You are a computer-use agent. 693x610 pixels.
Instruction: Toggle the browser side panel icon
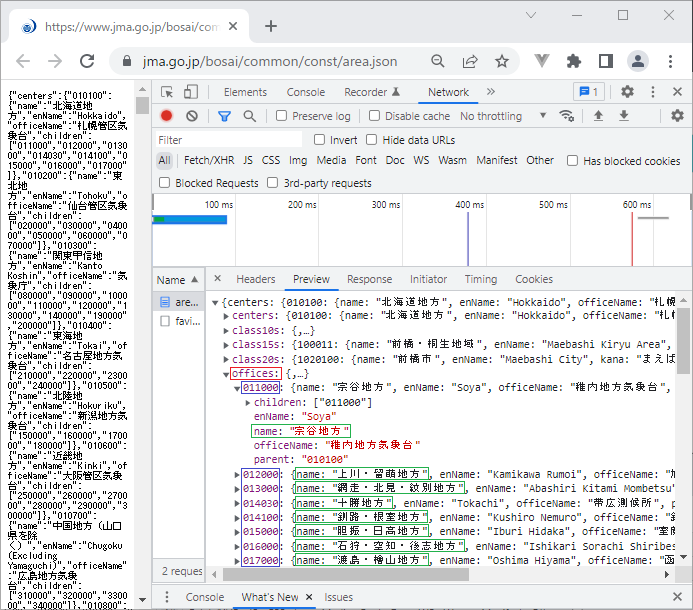click(605, 61)
